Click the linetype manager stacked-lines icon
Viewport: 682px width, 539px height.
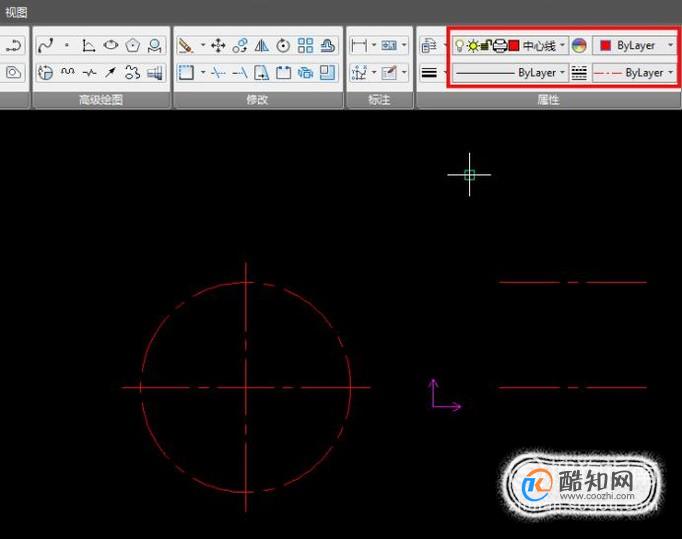[x=579, y=72]
